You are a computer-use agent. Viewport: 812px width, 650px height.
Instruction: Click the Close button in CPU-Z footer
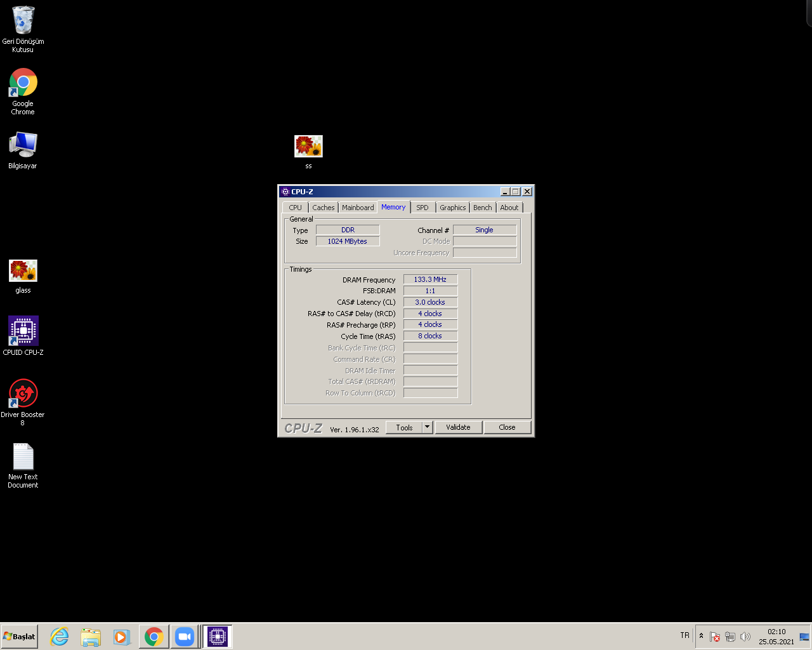click(x=507, y=428)
